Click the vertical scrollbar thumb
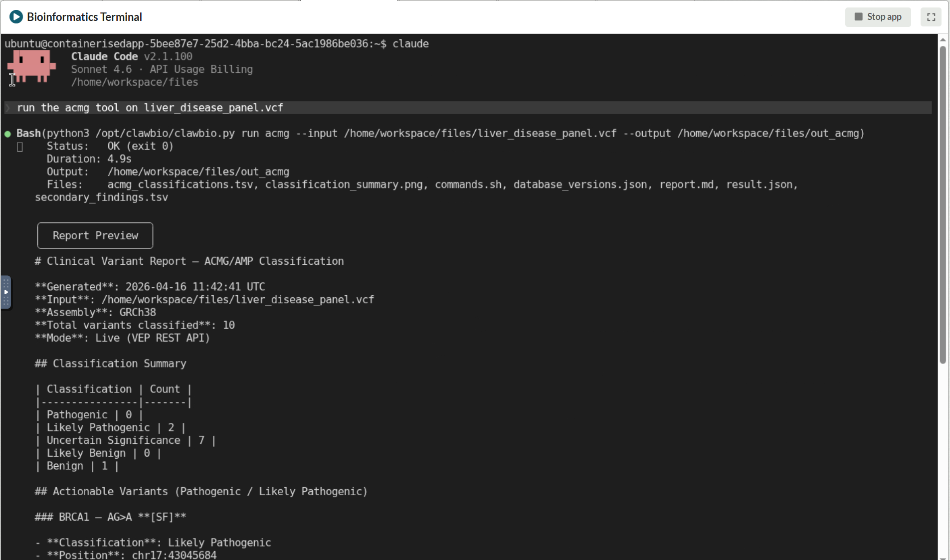Screen dimensions: 950x560 [943, 204]
